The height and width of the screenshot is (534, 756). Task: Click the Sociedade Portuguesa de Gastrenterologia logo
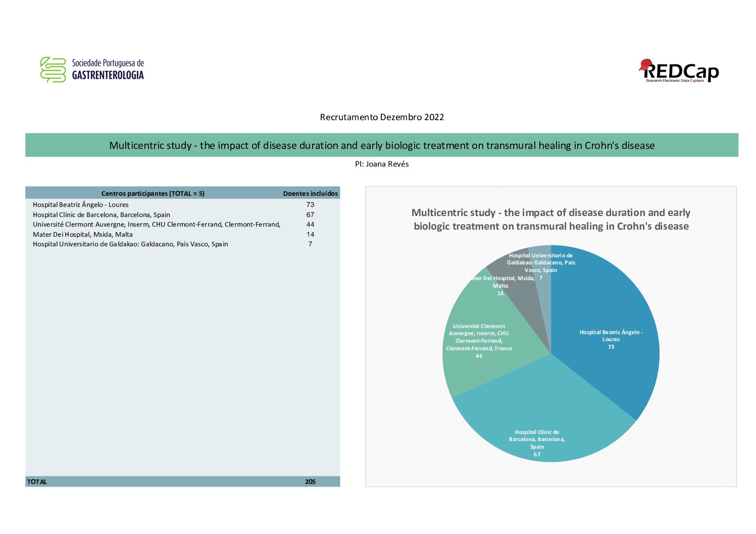(92, 70)
